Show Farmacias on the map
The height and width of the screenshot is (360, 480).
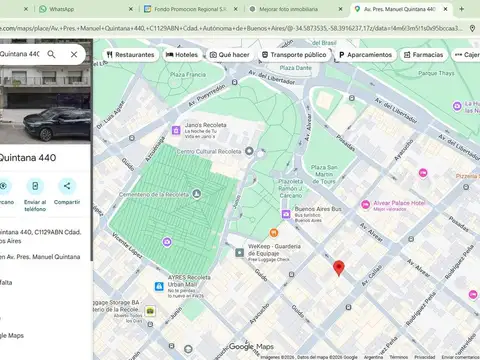[x=424, y=55]
